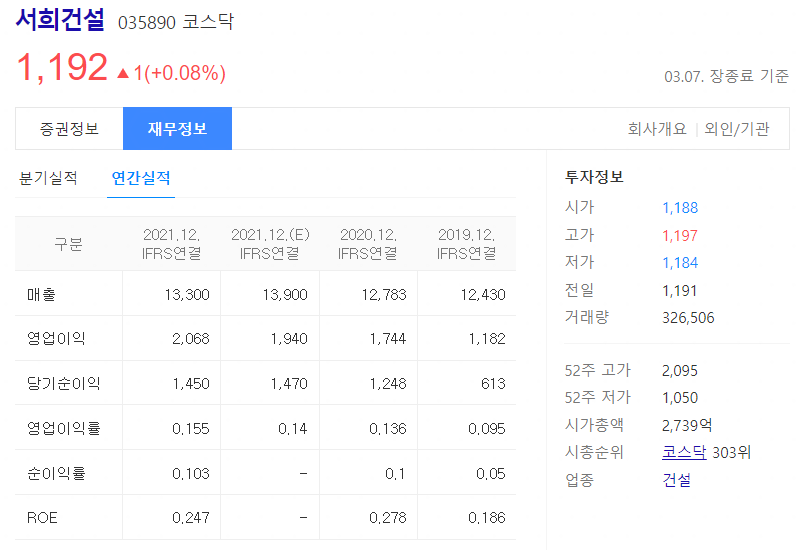Click operating profit value 1,182

(x=487, y=339)
